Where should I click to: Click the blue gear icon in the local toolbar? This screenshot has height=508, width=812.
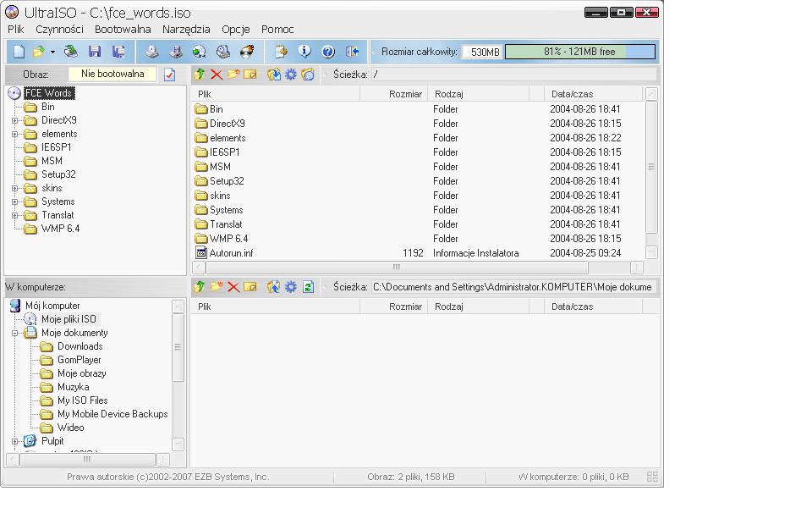[x=290, y=287]
